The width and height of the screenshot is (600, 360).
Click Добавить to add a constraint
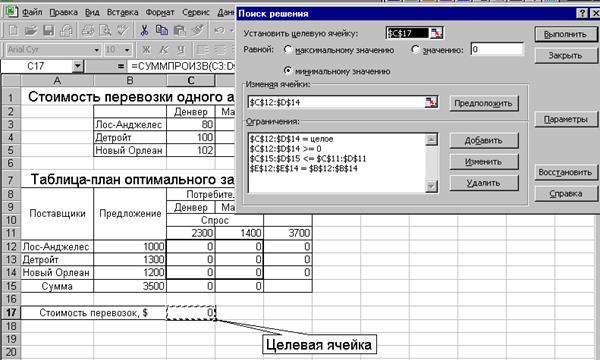pyautogui.click(x=484, y=140)
